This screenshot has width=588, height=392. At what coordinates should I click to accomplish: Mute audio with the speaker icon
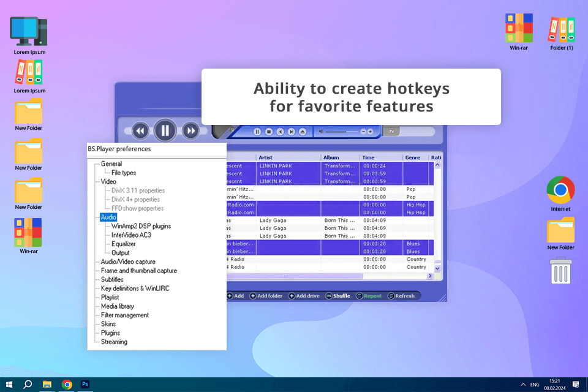pos(321,132)
